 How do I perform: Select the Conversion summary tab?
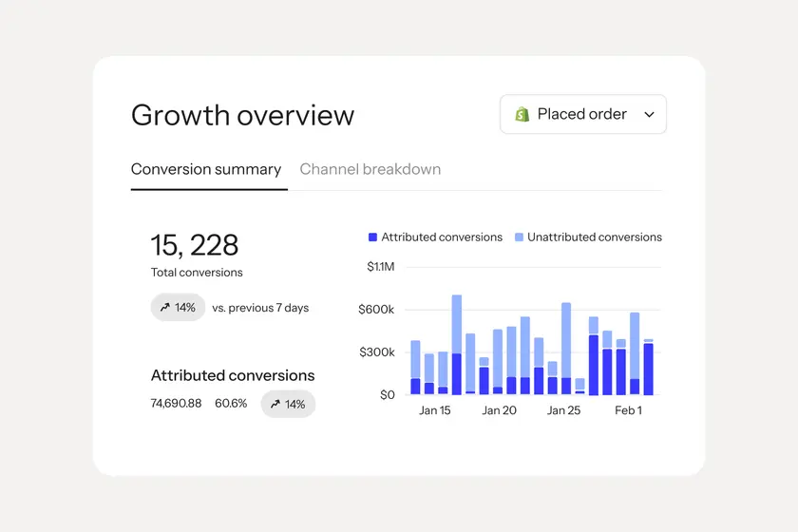(x=206, y=169)
